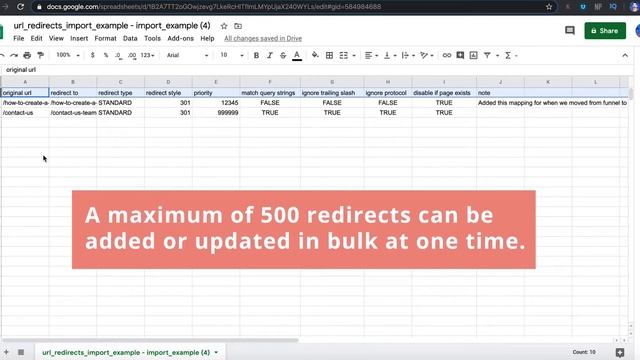The width and height of the screenshot is (640, 360).
Task: Add a new sheet with plus icon
Action: pos(6,352)
